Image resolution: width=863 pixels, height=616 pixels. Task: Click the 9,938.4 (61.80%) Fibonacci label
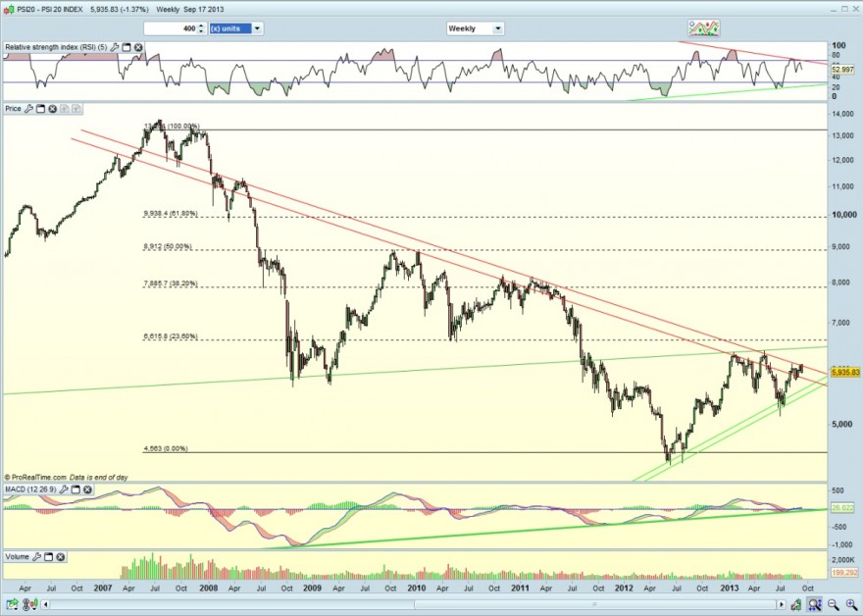click(x=170, y=213)
